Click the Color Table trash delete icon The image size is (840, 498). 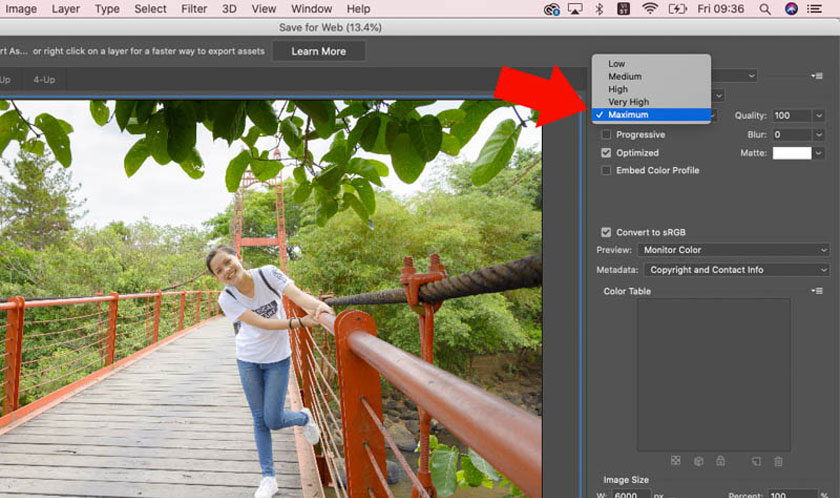point(778,461)
